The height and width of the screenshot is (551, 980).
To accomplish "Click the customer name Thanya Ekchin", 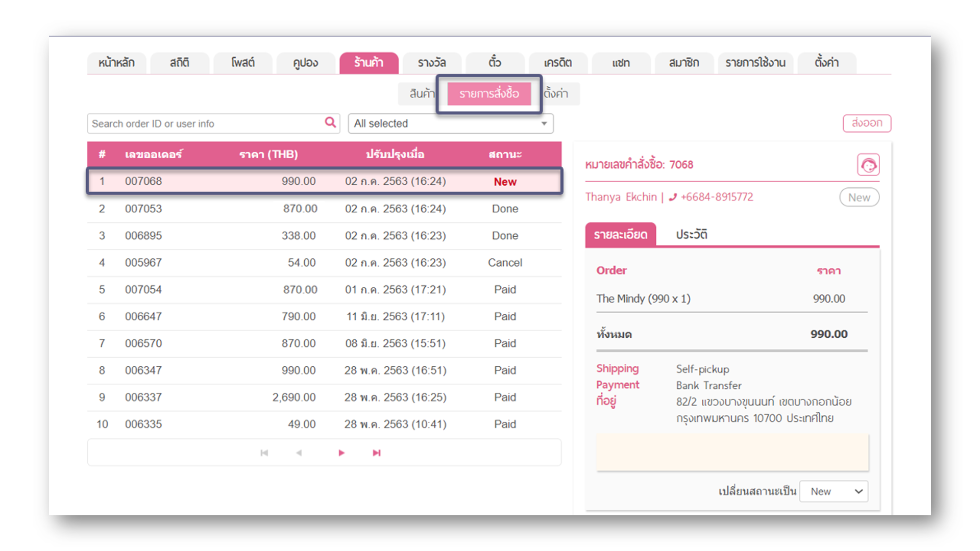I will pyautogui.click(x=621, y=197).
